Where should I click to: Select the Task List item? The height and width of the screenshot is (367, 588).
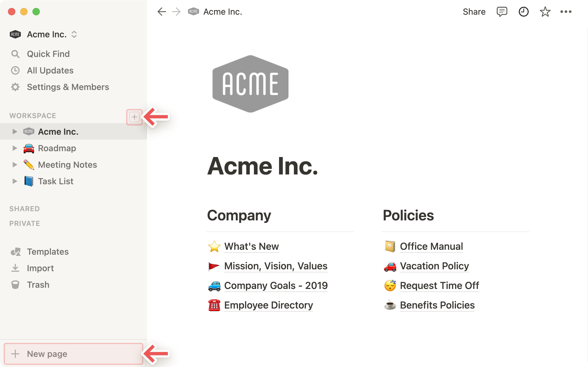click(55, 181)
